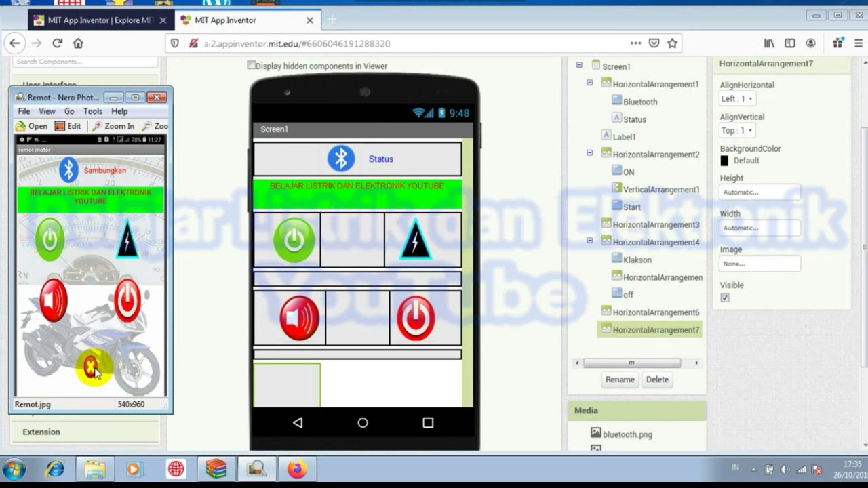Click the Height Automatic field

pos(759,192)
